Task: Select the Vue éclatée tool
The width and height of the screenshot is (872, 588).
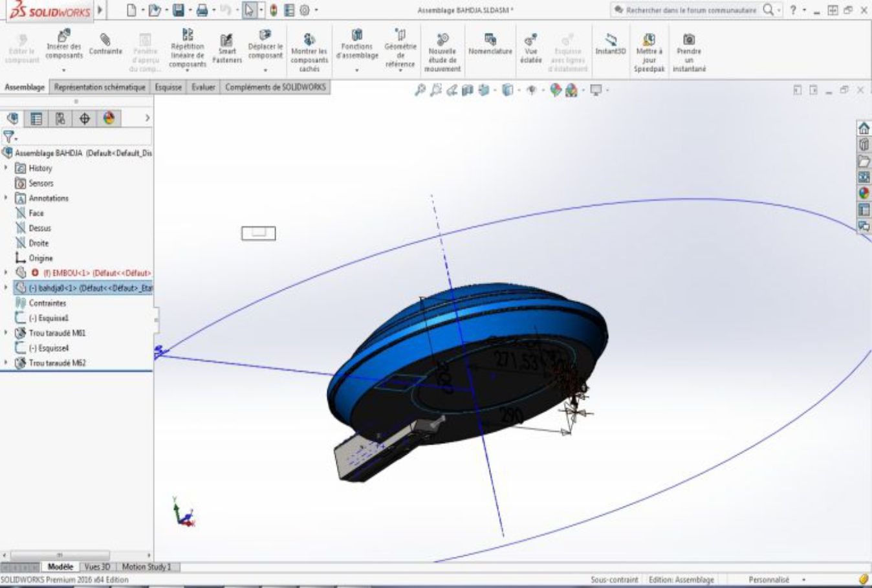Action: pos(530,40)
